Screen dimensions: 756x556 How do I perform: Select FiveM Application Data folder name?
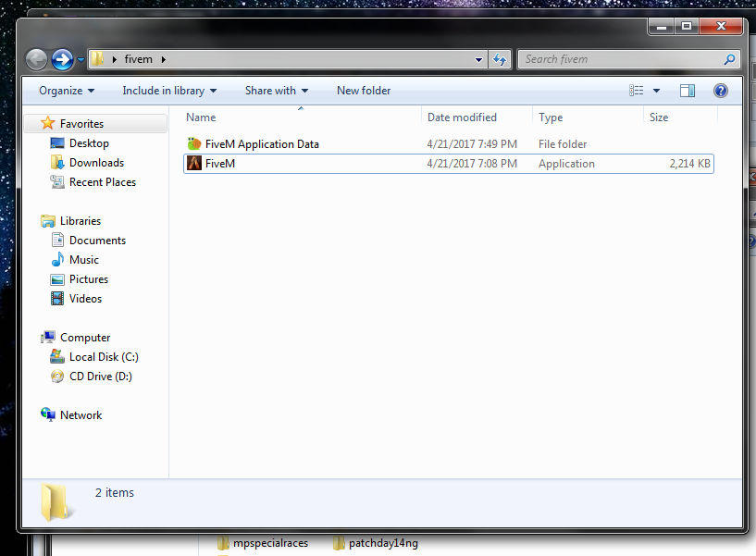262,144
